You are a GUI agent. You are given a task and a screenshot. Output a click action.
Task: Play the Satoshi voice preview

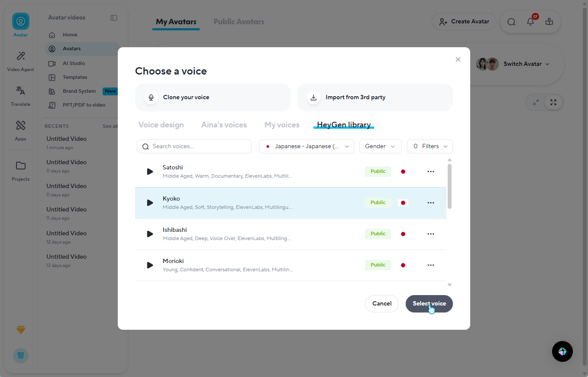150,172
